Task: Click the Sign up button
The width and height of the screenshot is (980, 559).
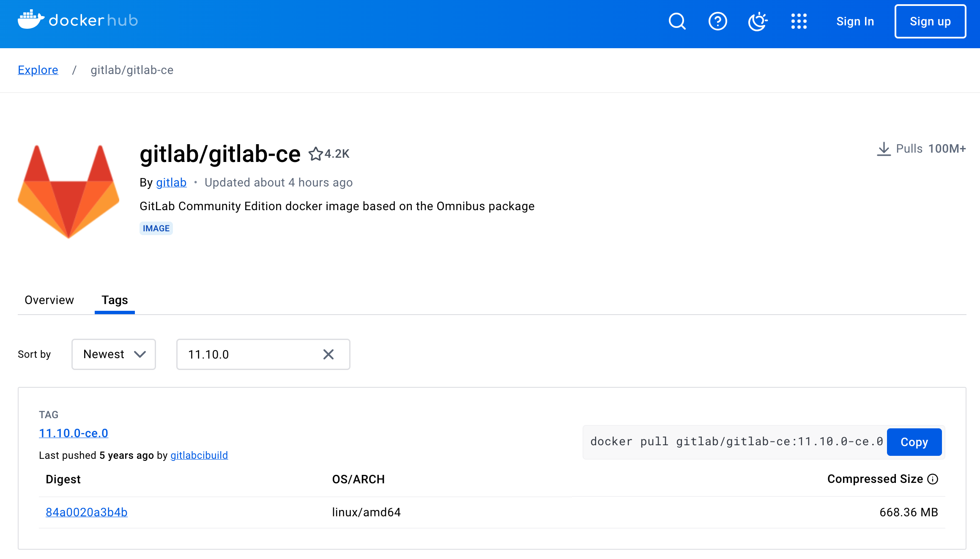Action: click(930, 21)
